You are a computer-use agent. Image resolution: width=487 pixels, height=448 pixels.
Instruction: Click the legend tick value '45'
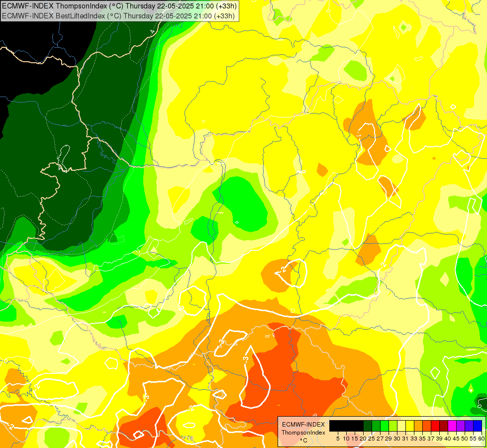[x=457, y=439]
